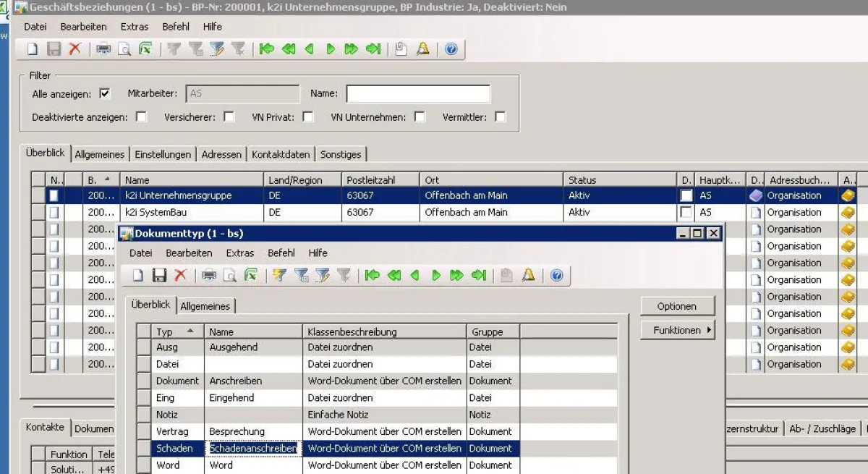Open the Extras menu in Dokumenttyp window
868x474 pixels.
239,253
